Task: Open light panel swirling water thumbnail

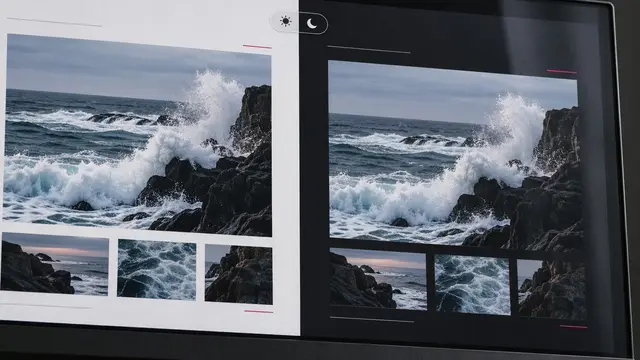Action: point(157,270)
